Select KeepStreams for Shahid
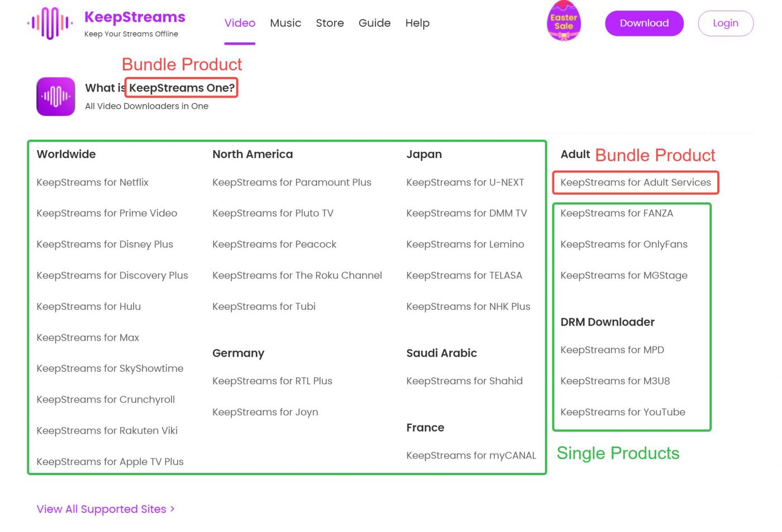782x532 pixels. click(464, 381)
